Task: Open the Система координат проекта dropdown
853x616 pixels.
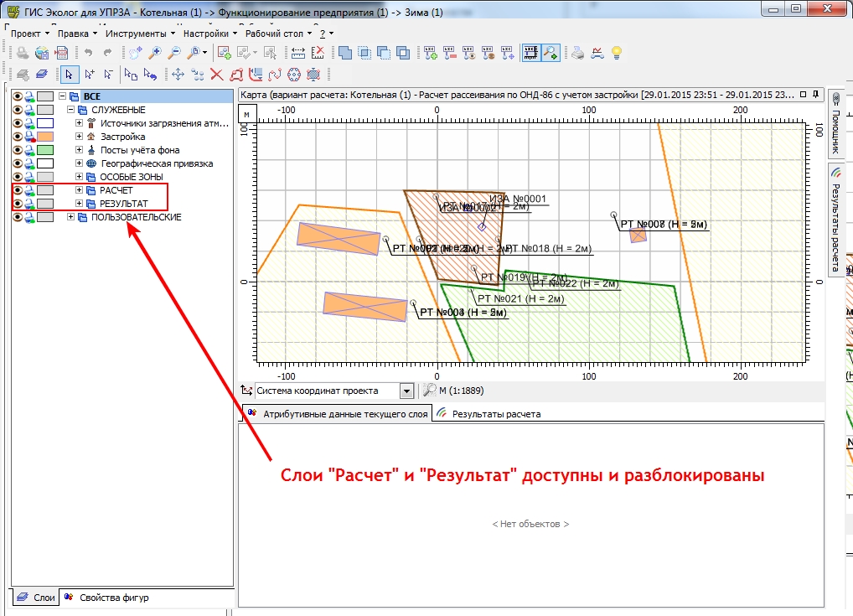Action: click(x=406, y=391)
